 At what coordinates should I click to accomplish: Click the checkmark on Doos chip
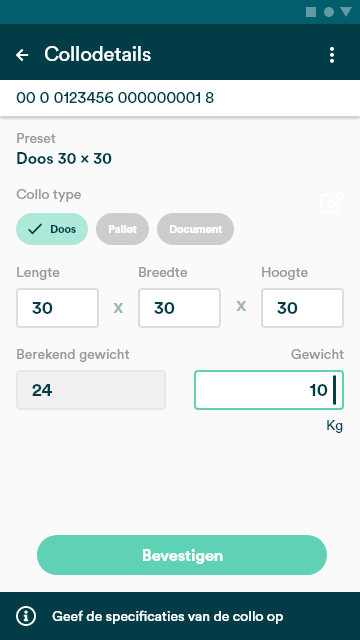point(35,229)
